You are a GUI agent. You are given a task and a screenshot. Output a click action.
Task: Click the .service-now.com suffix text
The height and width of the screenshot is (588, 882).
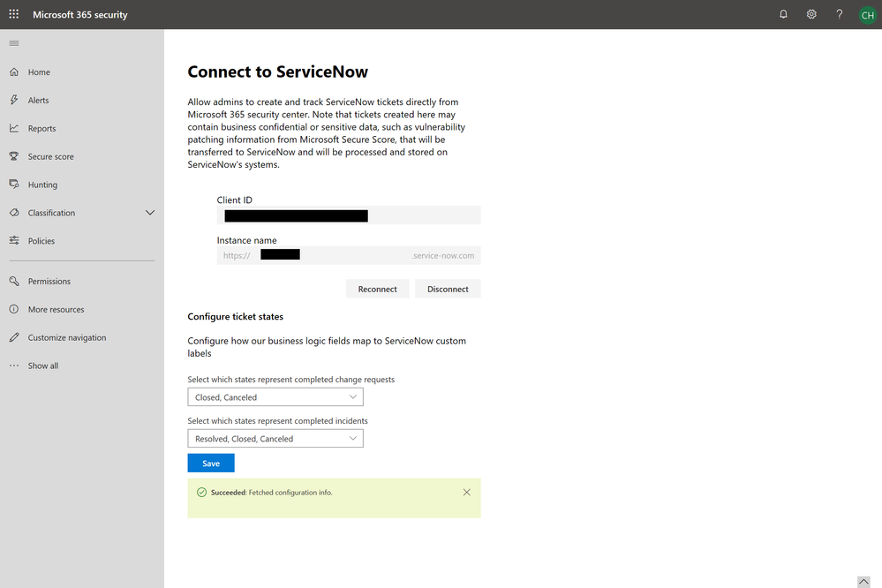pos(442,255)
